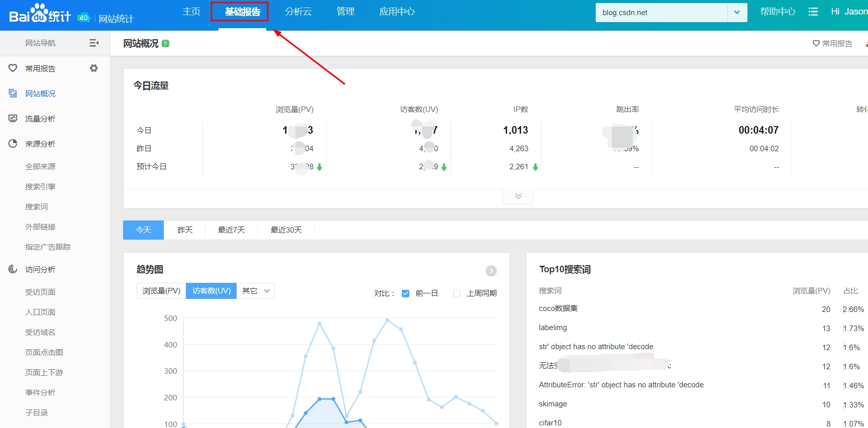Expand the 今日流量 panel double chevron
868x428 pixels.
point(518,196)
